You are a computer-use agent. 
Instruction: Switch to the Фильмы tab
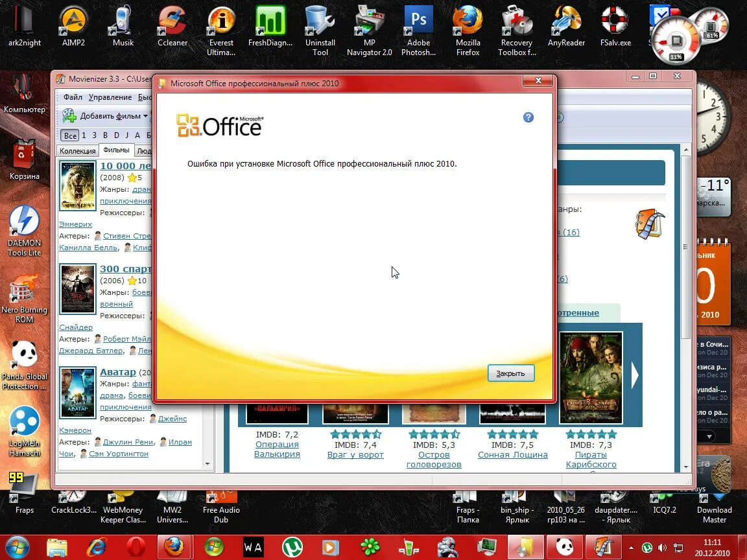[116, 150]
